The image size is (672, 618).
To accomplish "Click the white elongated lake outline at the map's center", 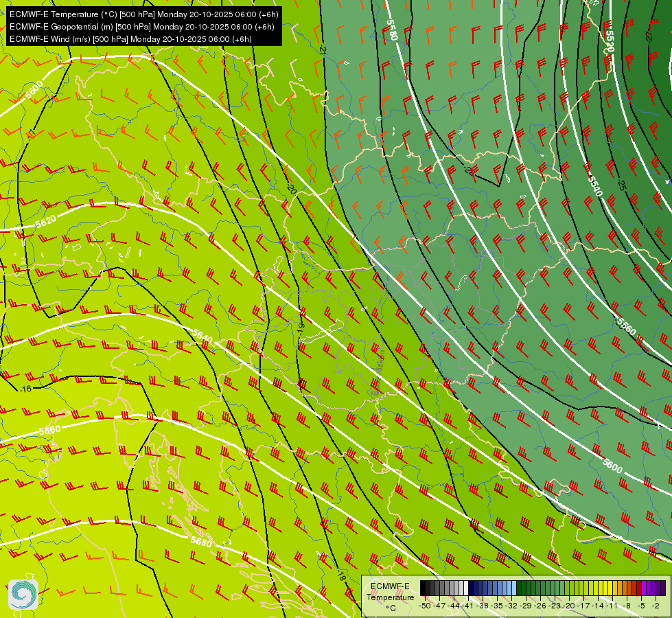I will tap(321, 332).
